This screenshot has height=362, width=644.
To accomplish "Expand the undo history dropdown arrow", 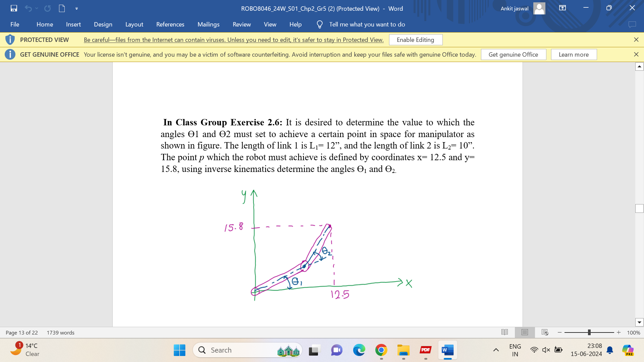I will pos(37,8).
